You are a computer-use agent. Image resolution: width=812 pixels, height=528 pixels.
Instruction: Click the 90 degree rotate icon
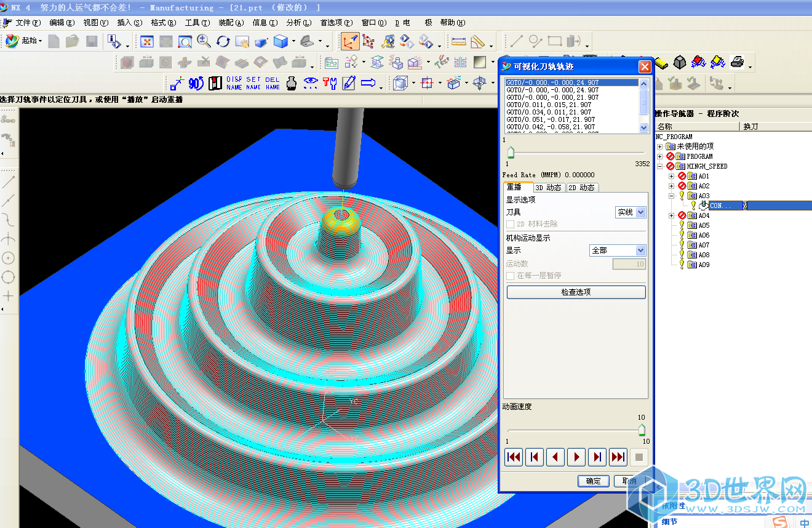(196, 83)
